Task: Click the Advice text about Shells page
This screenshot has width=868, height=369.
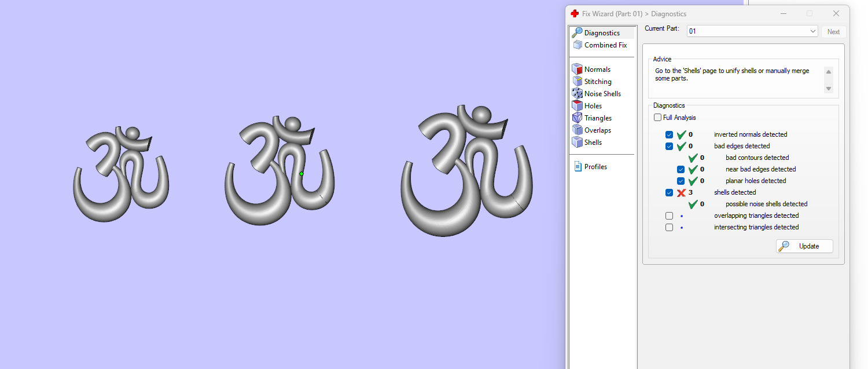Action: click(x=732, y=74)
